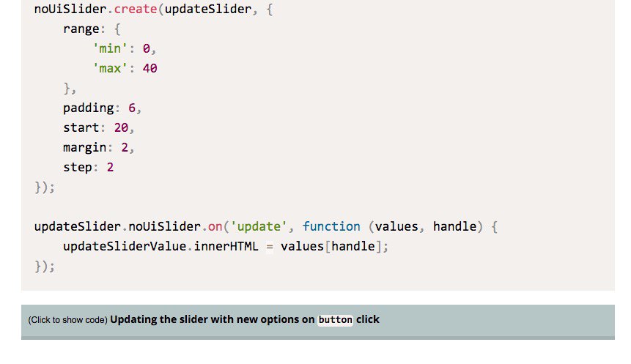631x364 pixels.
Task: Click the 'values[handle];' expression
Action: click(x=334, y=246)
